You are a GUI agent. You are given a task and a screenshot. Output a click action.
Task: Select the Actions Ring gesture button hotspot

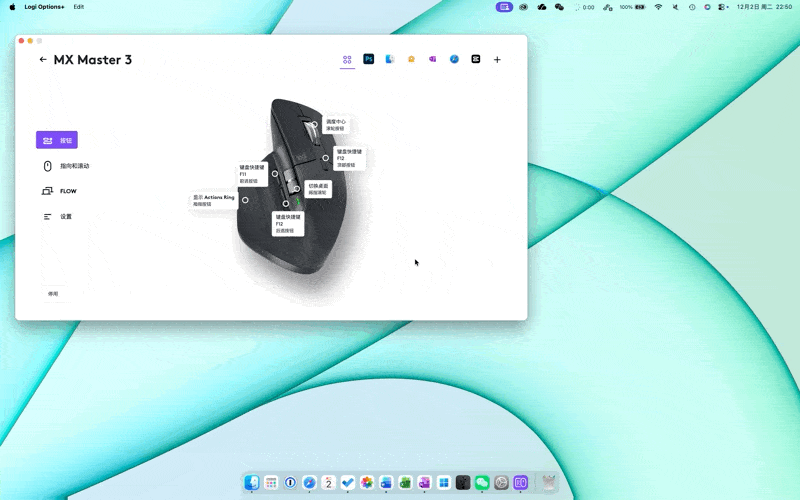pos(245,200)
